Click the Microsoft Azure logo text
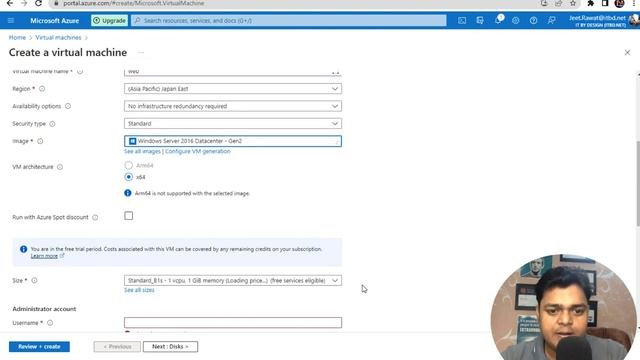This screenshot has width=640, height=360. (55, 20)
